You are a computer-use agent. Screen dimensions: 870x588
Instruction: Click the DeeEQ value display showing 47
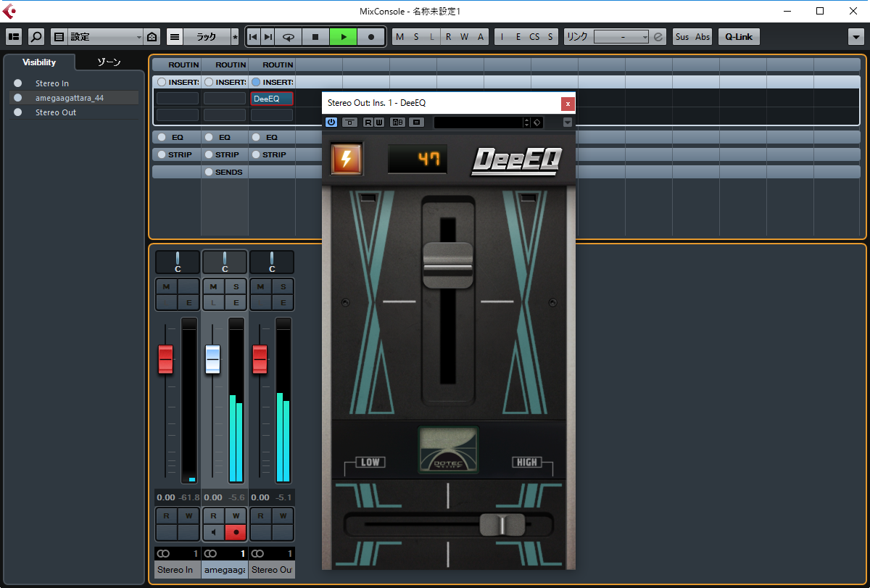418,159
